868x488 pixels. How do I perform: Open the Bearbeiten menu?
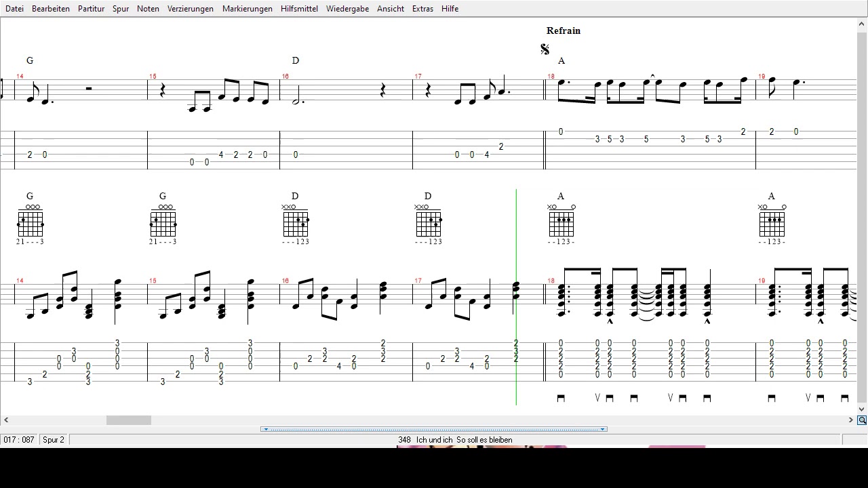point(51,9)
